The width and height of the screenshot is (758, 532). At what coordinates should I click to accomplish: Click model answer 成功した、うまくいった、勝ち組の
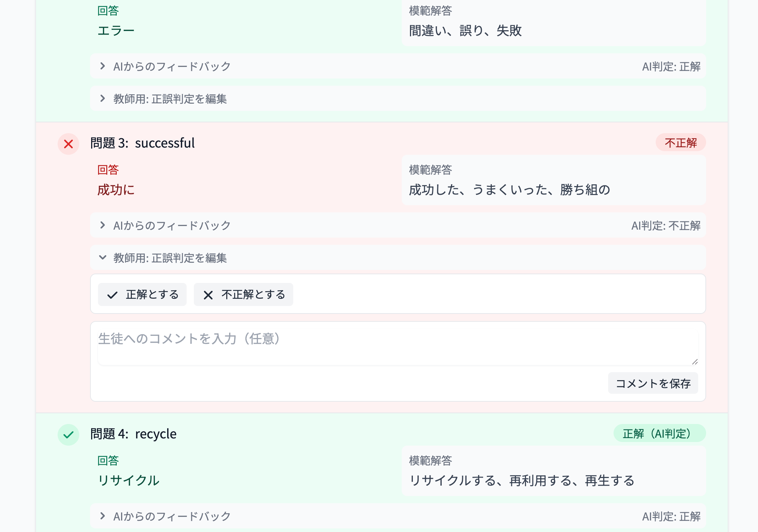(509, 190)
